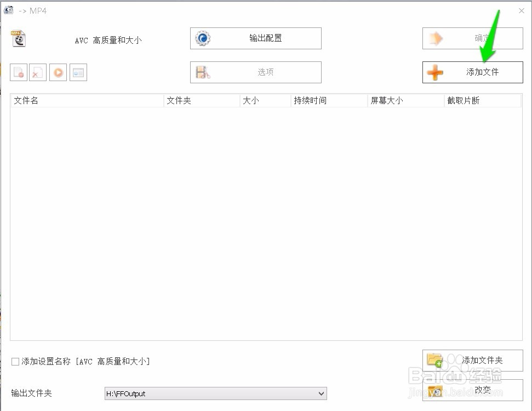Screen dimensions: 532x411
Task: Click the MP4 format icon at top left
Action: coord(18,38)
